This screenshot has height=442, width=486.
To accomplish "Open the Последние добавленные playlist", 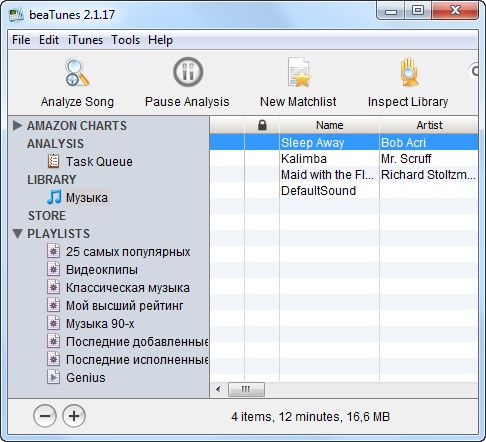I will pos(137,341).
